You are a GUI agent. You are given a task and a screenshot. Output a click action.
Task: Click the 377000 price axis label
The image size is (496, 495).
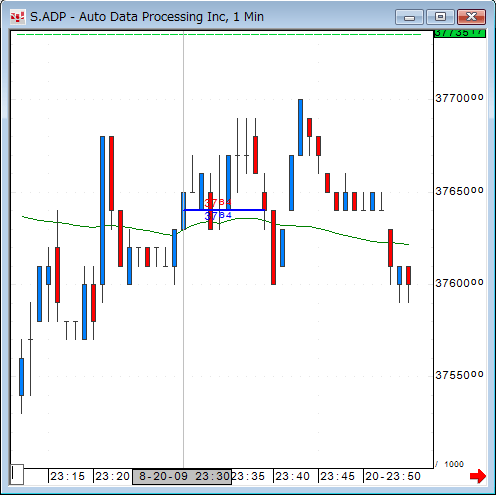pos(459,98)
